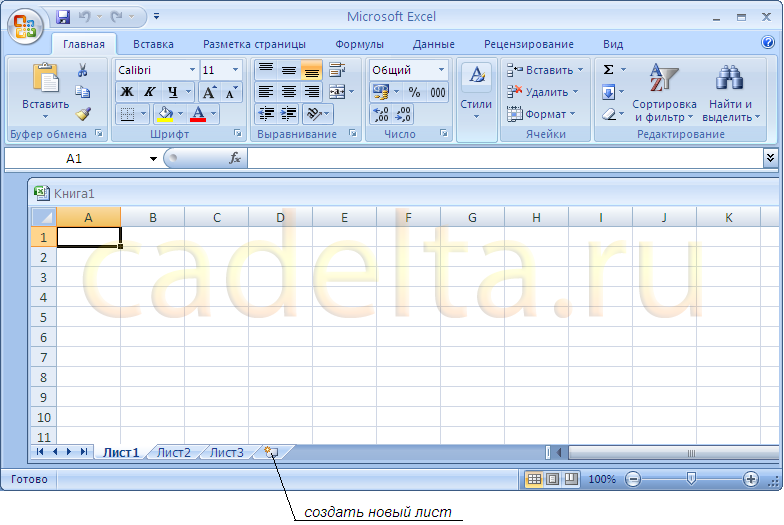Open the Рецензирование tab
784x525 pixels.
tap(528, 44)
